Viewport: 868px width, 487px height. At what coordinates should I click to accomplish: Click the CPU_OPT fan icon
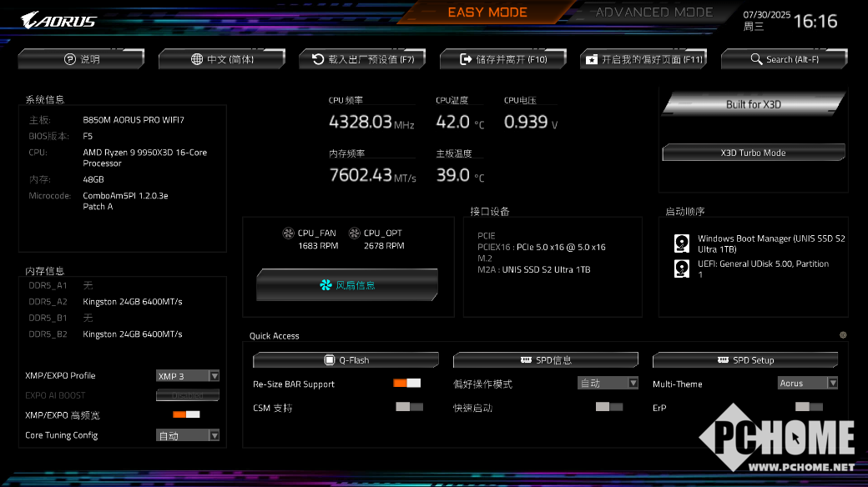(354, 233)
